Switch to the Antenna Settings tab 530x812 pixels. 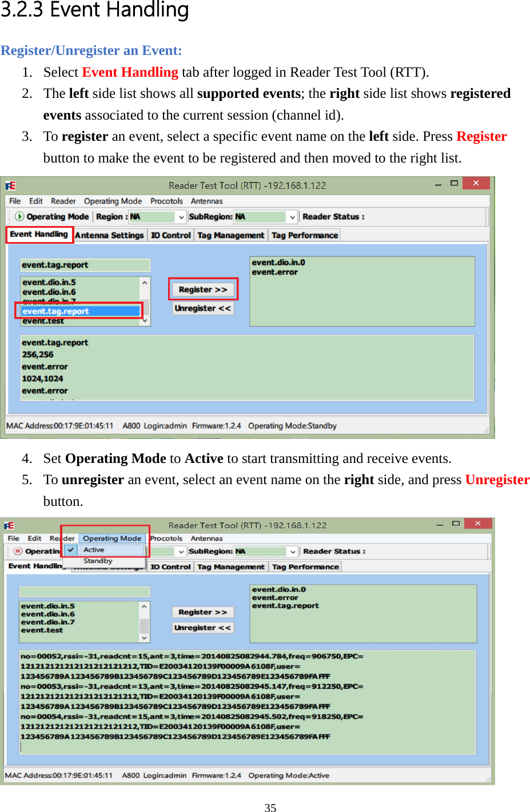tap(110, 235)
